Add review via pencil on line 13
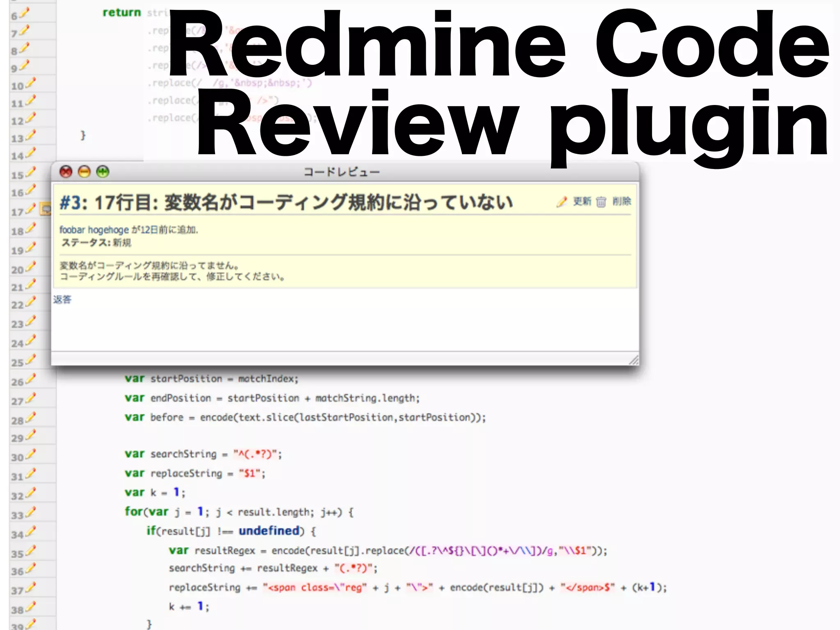The height and width of the screenshot is (630, 840). pos(31,135)
